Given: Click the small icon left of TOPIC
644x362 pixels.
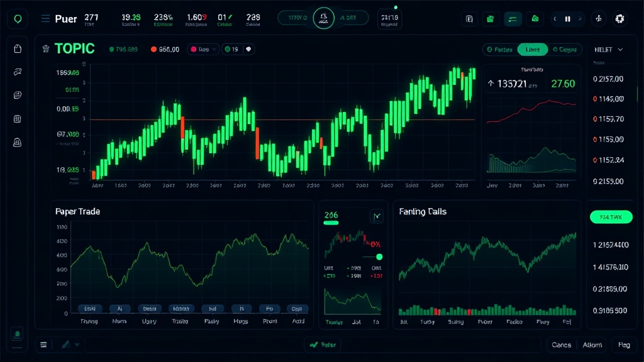Looking at the screenshot, I should coord(46,49).
